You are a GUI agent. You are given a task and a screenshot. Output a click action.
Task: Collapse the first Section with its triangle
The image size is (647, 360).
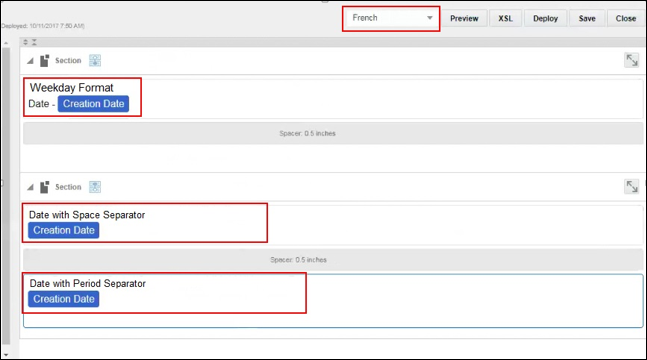coord(30,61)
